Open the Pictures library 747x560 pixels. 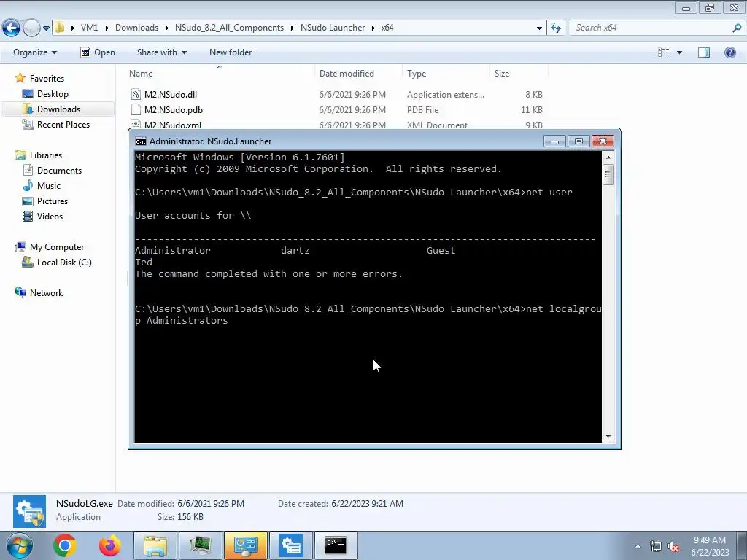tap(53, 201)
